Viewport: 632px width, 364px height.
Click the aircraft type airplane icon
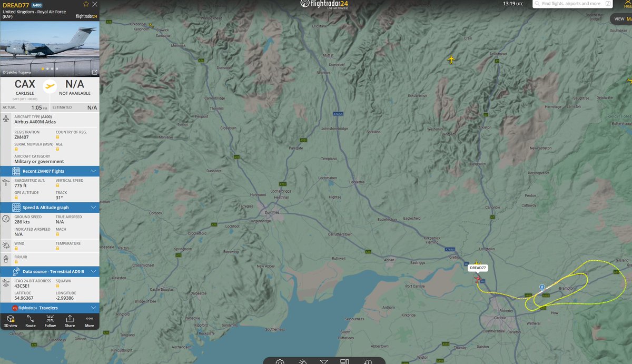coord(6,119)
